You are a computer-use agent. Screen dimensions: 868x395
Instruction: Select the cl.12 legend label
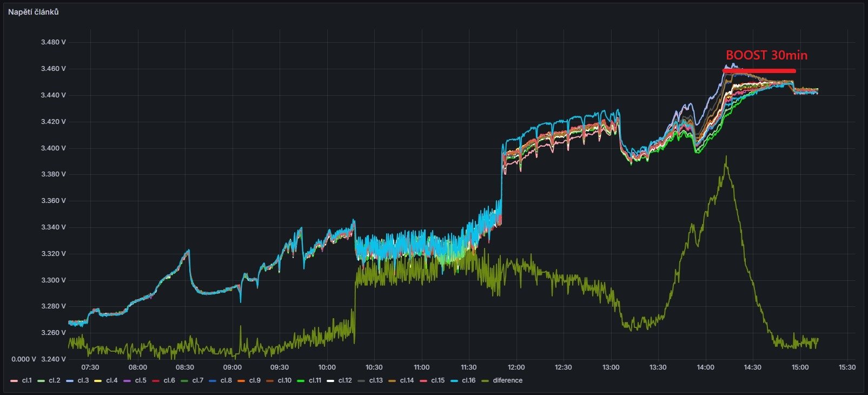tap(345, 380)
